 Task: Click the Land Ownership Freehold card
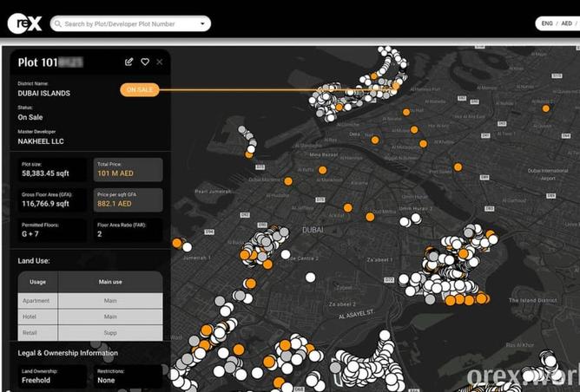point(50,376)
